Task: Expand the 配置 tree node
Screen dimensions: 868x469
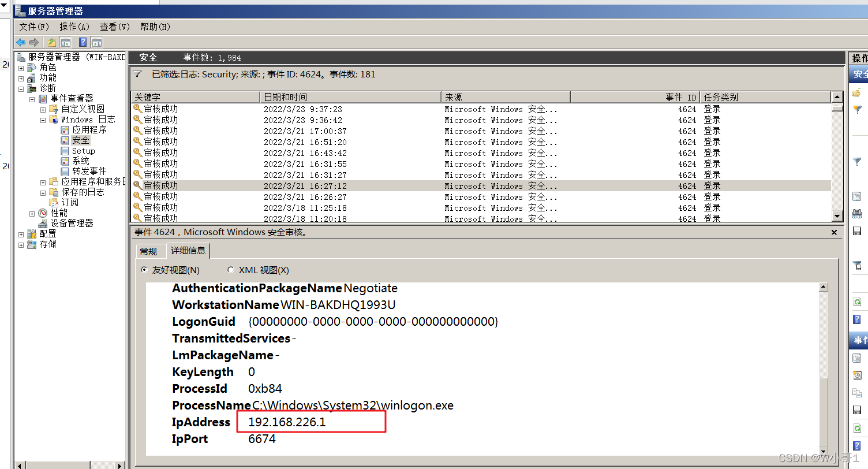Action: pos(21,234)
